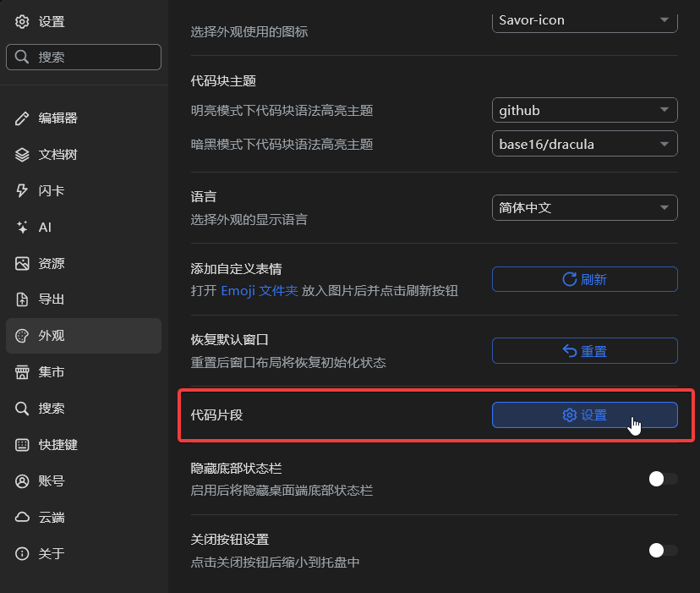This screenshot has height=593, width=700.
Task: Click the 关闭按钮设置 label
Action: [229, 540]
